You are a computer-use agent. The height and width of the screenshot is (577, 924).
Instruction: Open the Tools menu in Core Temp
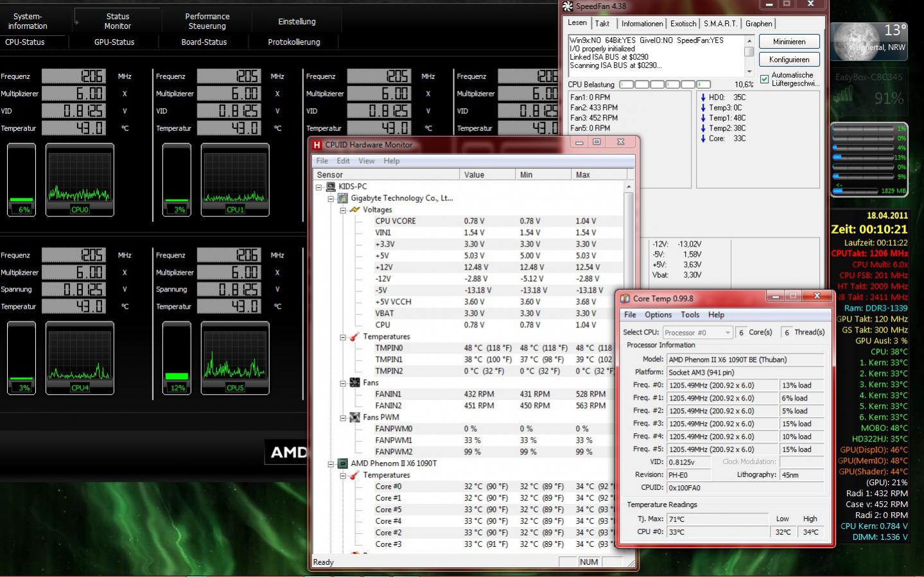click(690, 315)
